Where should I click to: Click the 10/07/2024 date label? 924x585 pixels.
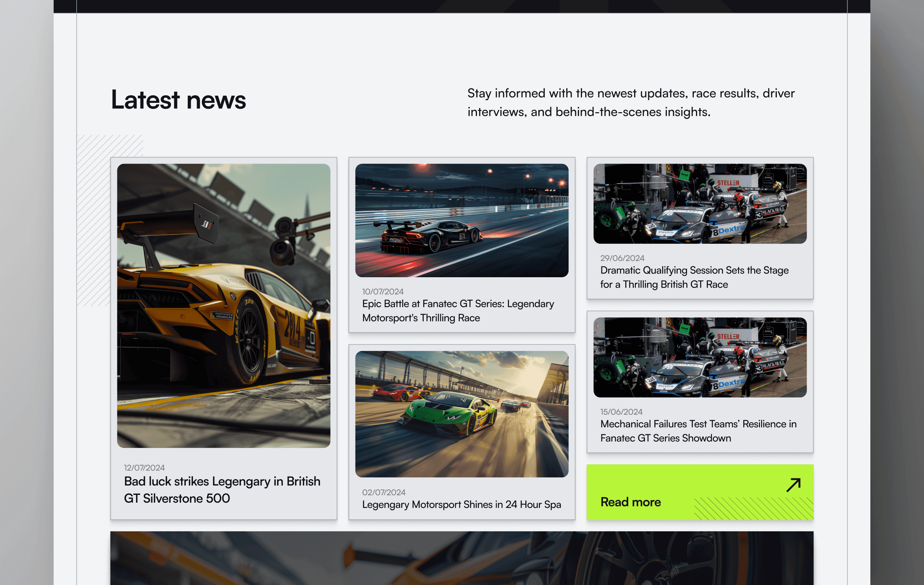point(383,291)
